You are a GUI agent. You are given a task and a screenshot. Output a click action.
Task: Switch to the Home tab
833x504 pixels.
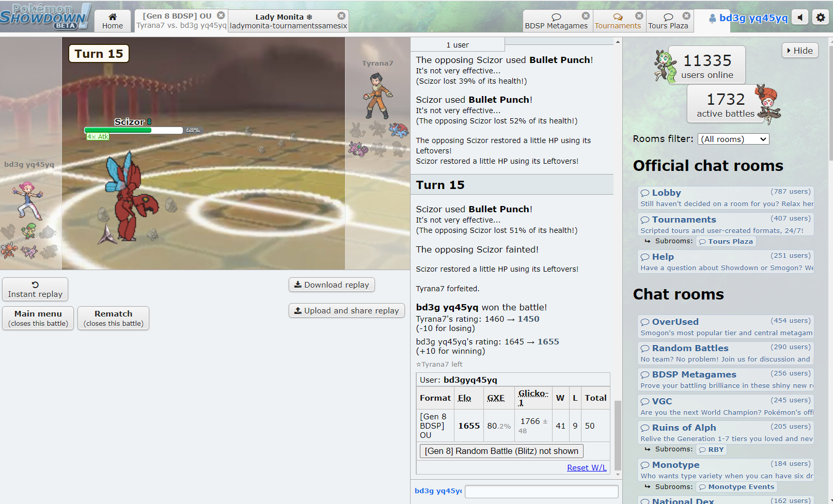coord(113,21)
